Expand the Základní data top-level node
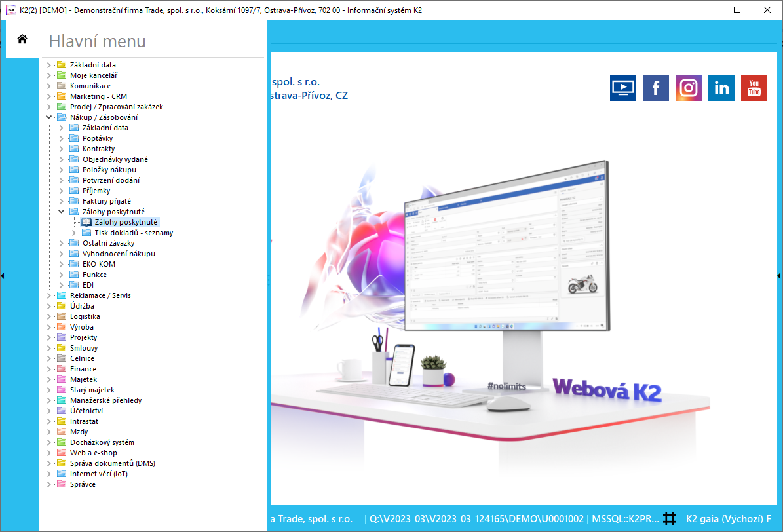 (x=49, y=65)
